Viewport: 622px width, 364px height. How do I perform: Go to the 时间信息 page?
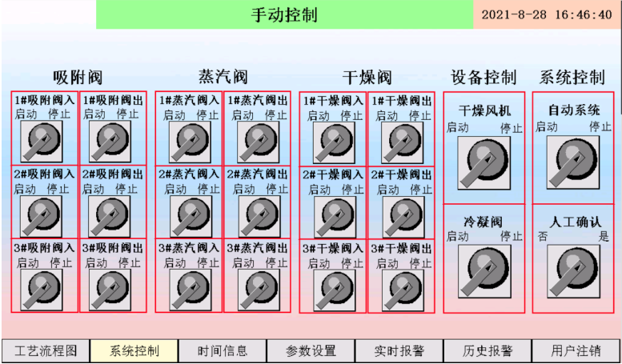point(223,351)
